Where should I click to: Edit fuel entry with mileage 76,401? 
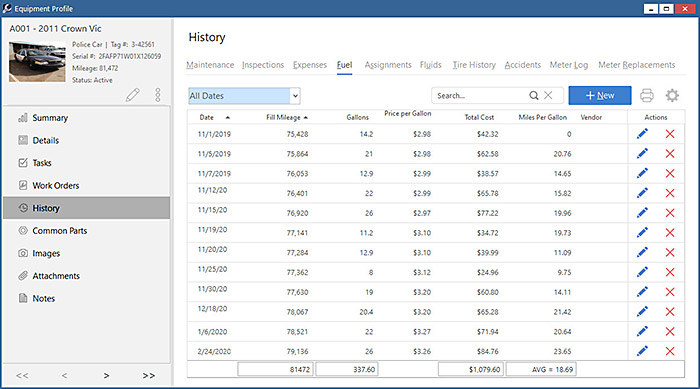(642, 192)
